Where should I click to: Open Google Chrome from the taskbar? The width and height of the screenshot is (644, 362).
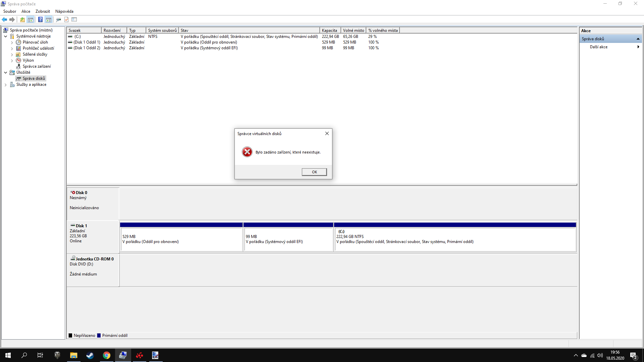click(x=106, y=355)
